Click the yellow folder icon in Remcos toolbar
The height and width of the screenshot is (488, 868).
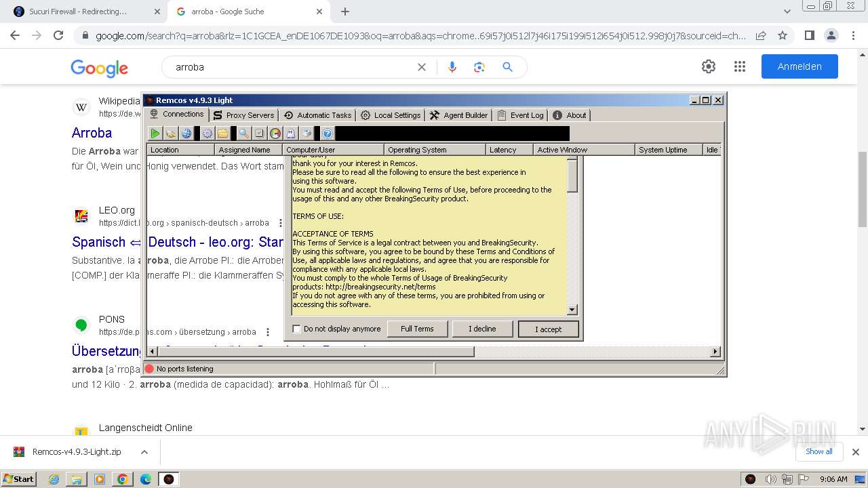tap(223, 134)
